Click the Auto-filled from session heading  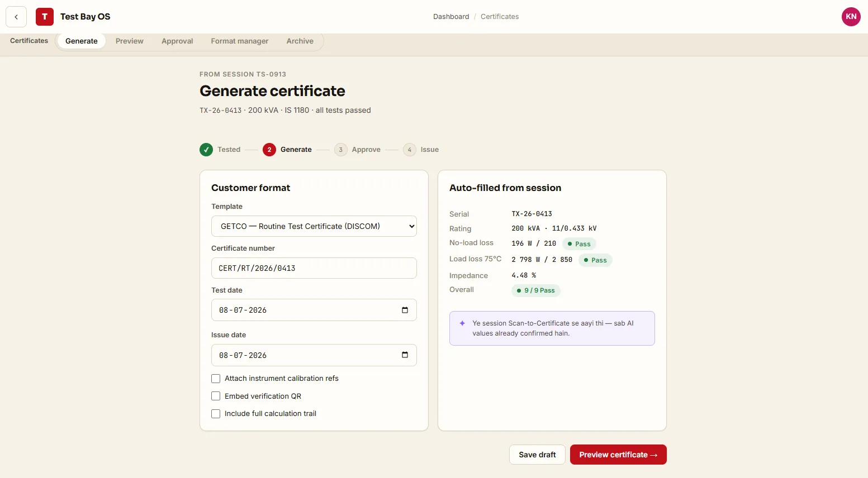pos(505,188)
